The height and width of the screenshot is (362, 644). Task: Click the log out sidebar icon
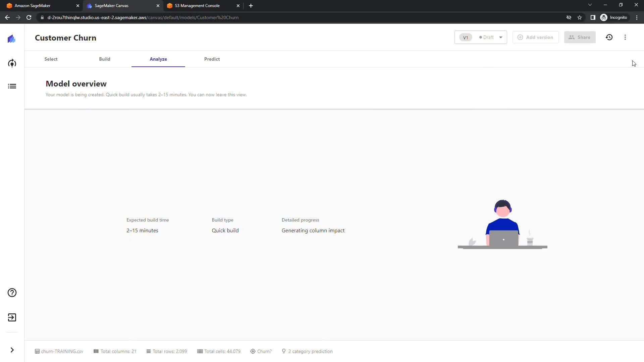point(12,317)
